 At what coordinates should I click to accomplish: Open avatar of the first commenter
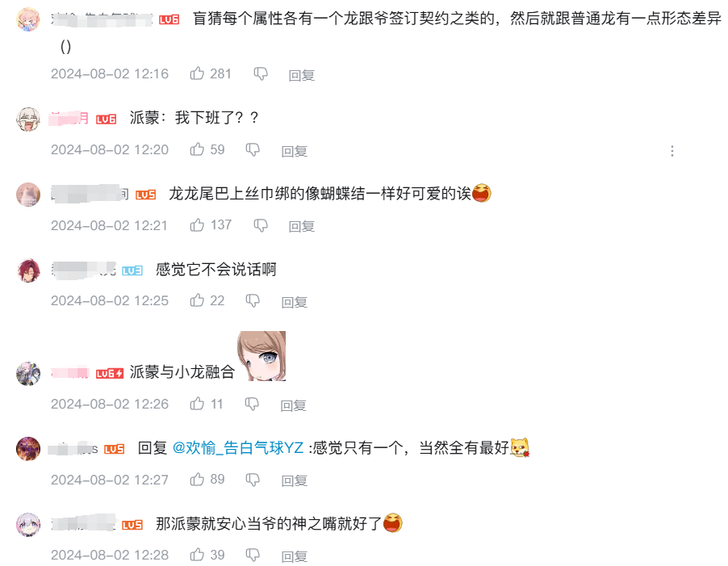coord(28,19)
